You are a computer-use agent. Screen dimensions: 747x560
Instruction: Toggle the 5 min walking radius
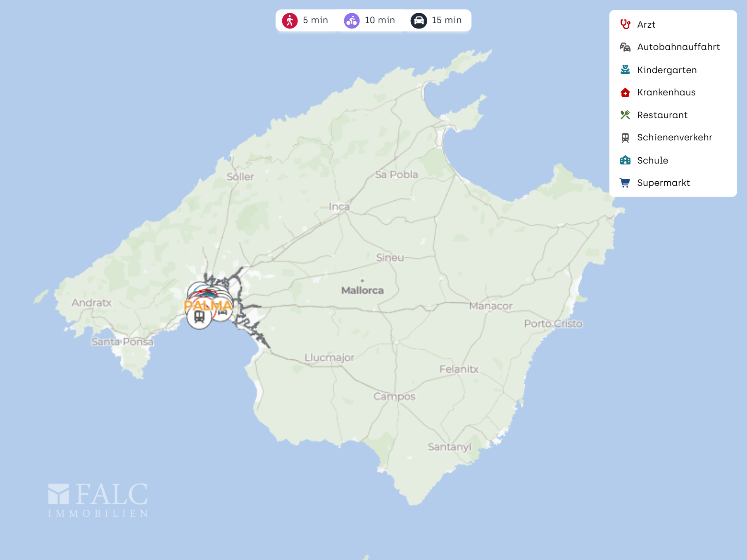click(x=305, y=20)
